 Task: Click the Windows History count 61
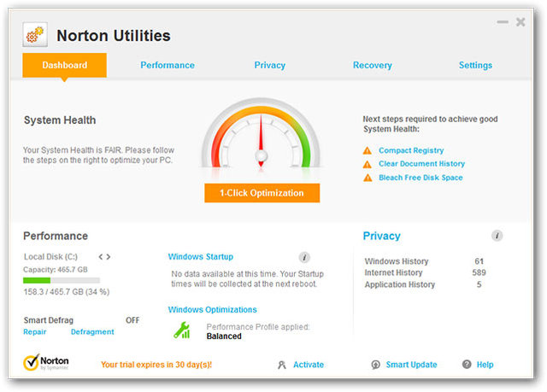(x=479, y=261)
